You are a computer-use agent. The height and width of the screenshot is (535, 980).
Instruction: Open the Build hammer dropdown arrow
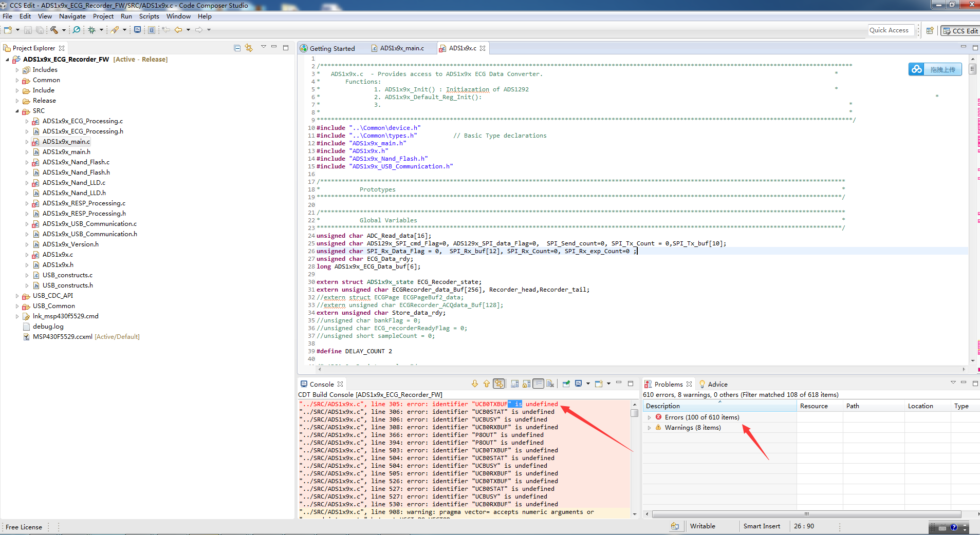[x=64, y=30]
